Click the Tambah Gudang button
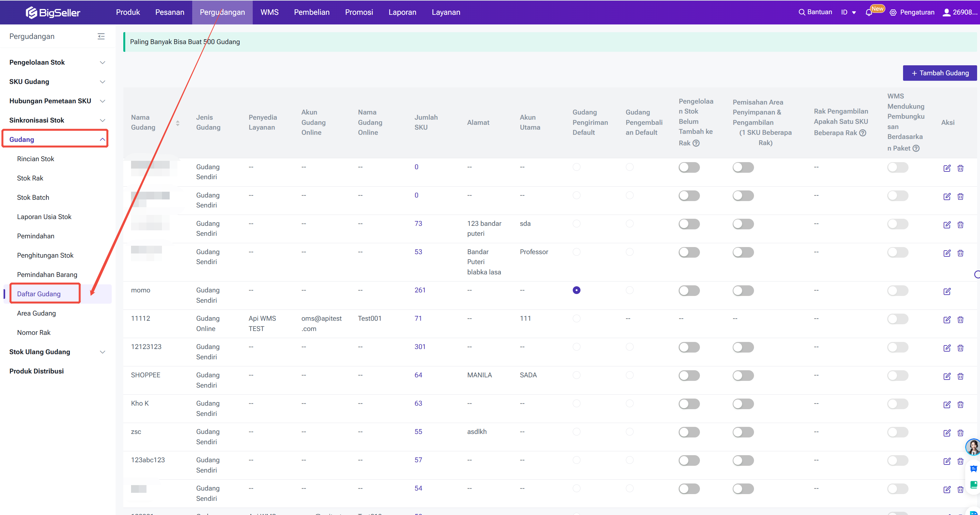 pyautogui.click(x=939, y=73)
